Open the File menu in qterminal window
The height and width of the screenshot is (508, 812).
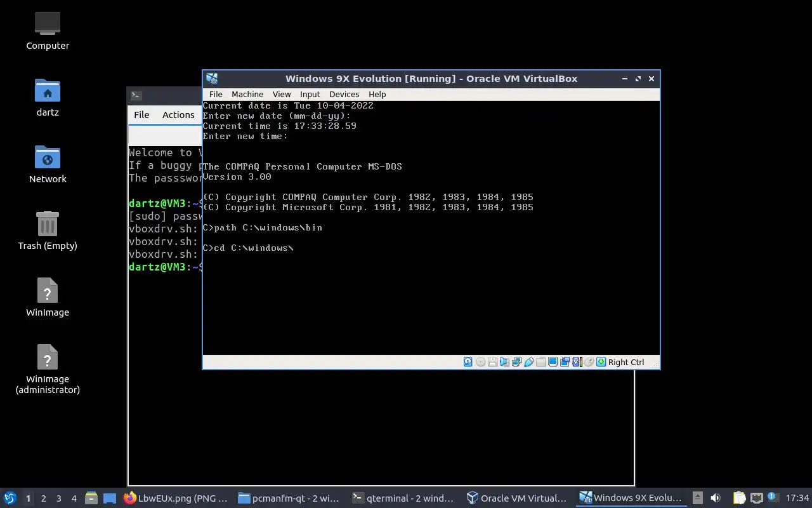[141, 114]
